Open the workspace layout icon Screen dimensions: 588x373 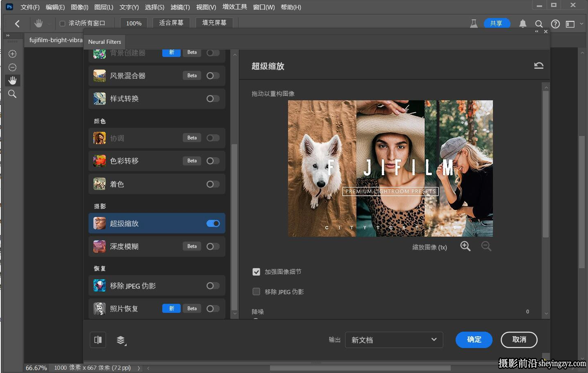click(x=570, y=24)
